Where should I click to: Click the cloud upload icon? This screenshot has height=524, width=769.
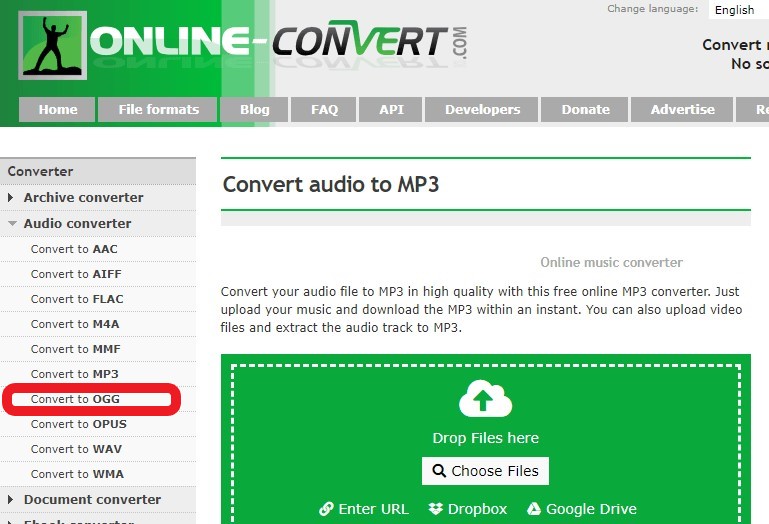485,400
